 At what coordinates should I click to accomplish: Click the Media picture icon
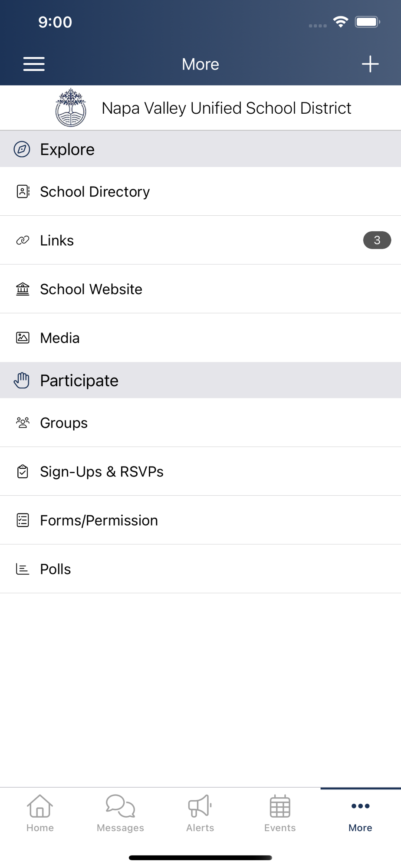tap(23, 338)
